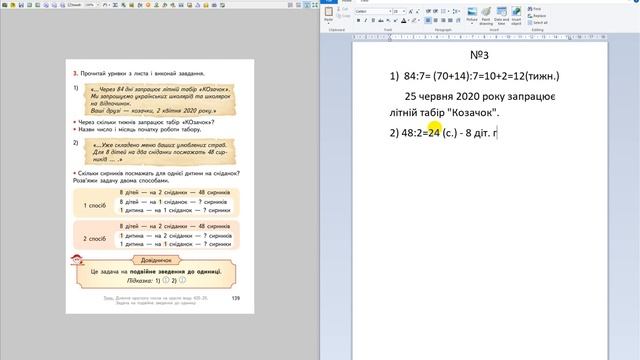
Task: Click the textbook page in PDF viewer
Action: (160, 187)
